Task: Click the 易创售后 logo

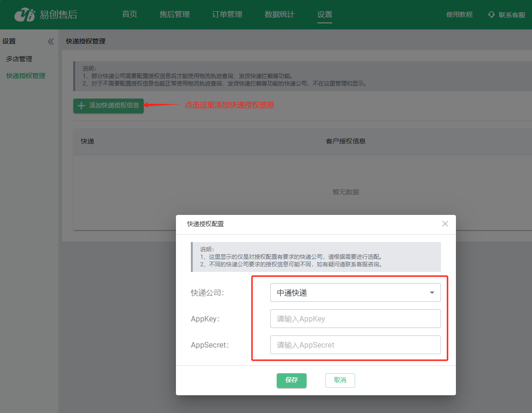Action: (x=45, y=14)
